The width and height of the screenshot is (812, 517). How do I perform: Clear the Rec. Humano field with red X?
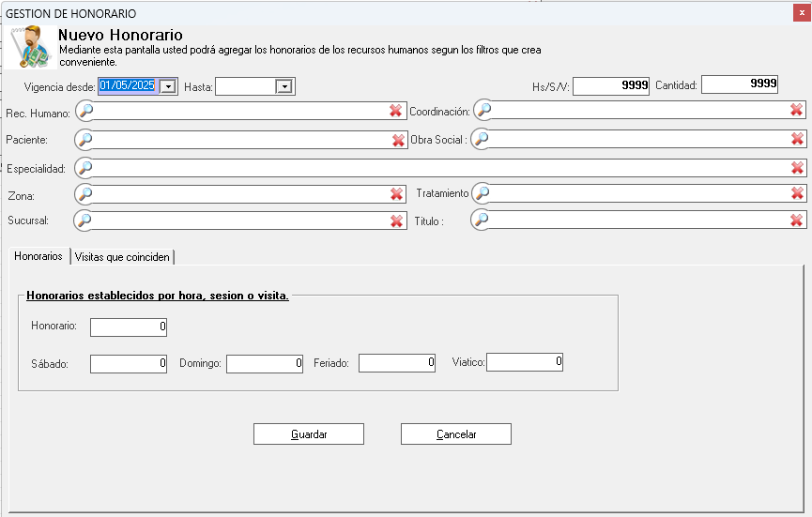click(396, 111)
